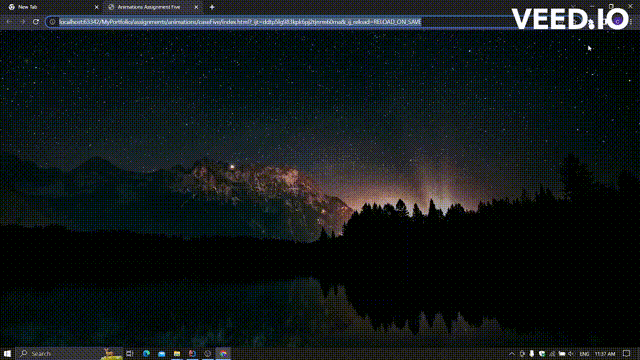Reload the page with the refresh icon
640x360 pixels.
click(36, 22)
